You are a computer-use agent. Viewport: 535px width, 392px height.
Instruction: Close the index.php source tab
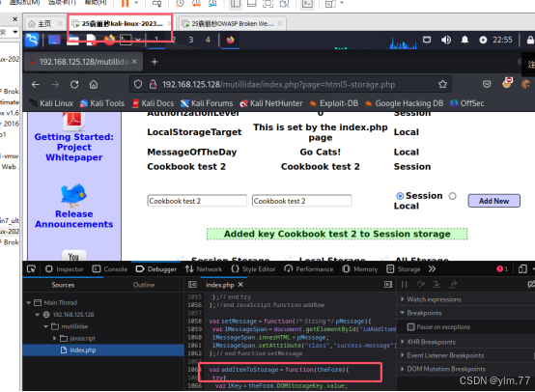[x=240, y=285]
